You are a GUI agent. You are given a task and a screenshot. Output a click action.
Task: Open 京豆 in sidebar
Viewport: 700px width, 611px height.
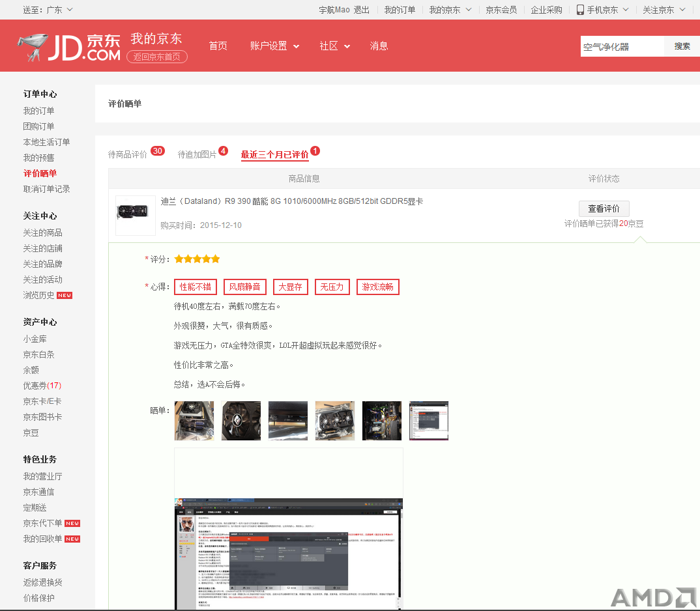click(31, 433)
